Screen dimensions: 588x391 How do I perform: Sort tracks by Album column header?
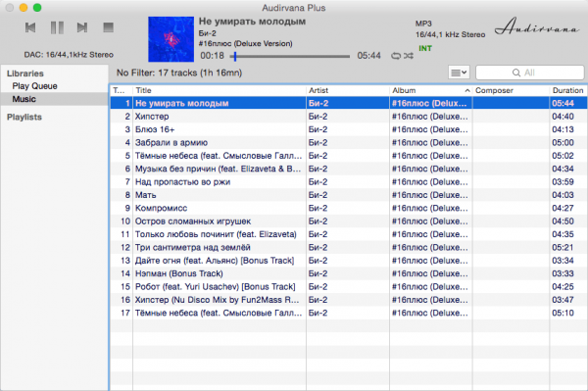coord(431,90)
